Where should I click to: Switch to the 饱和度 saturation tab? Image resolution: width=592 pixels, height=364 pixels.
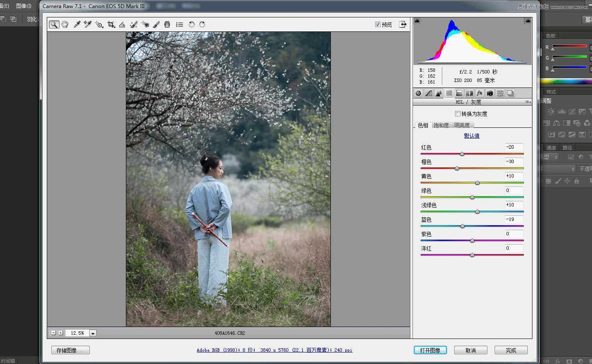(x=441, y=125)
